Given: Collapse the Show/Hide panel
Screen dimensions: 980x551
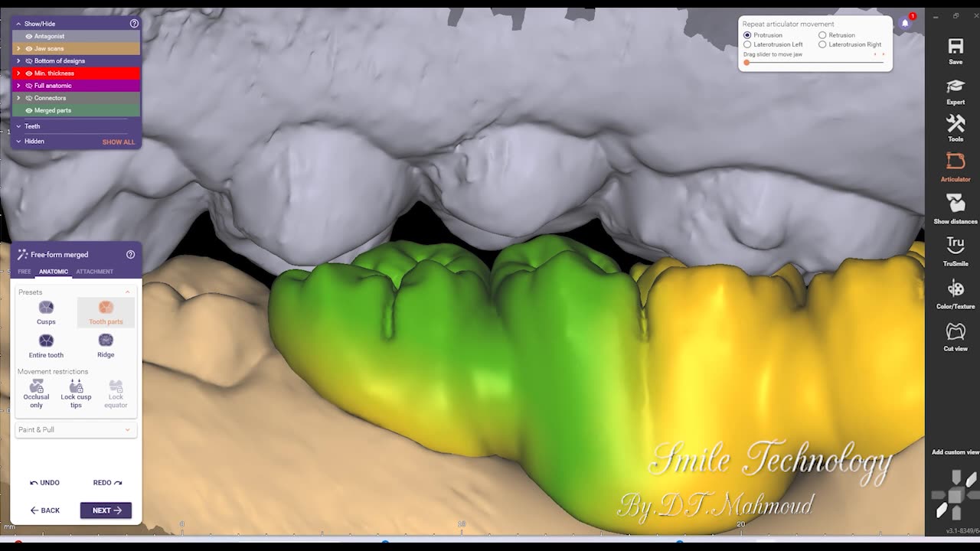Looking at the screenshot, I should (x=18, y=24).
